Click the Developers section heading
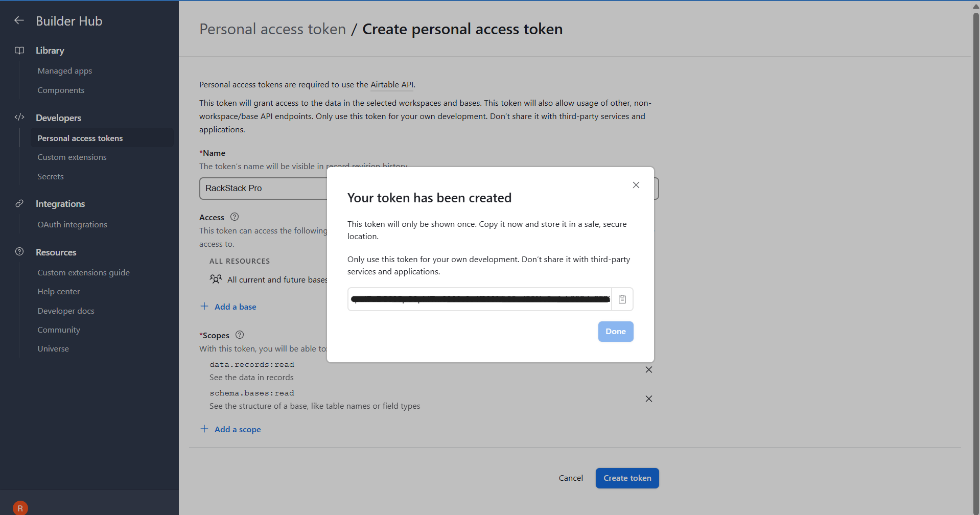The image size is (980, 515). tap(58, 118)
